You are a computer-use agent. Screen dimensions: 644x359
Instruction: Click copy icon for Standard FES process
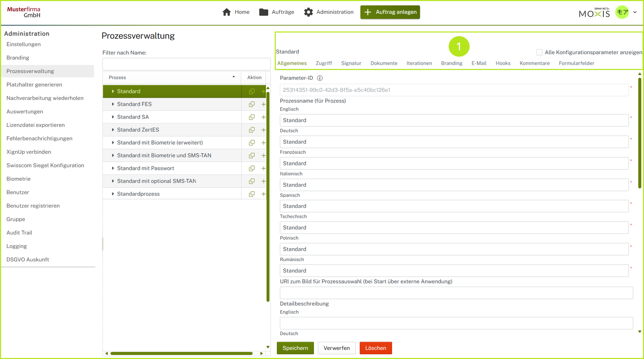(252, 104)
